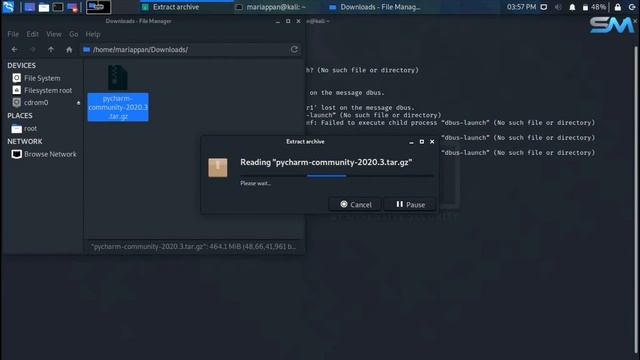Click the 03:57 PM panel clock
This screenshot has height=360, width=640.
(x=521, y=7)
